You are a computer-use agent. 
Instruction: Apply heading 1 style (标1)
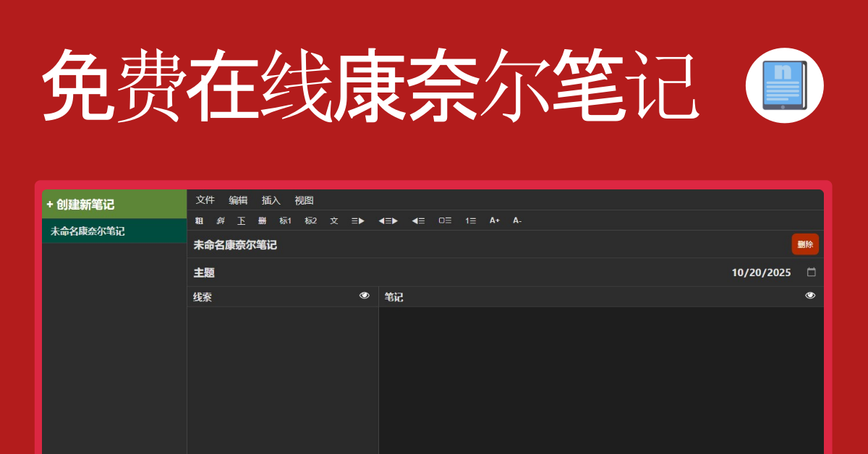(286, 220)
